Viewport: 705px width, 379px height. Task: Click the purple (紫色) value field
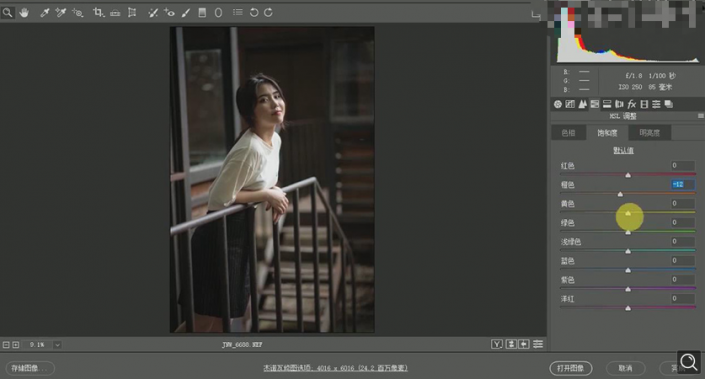tap(683, 280)
